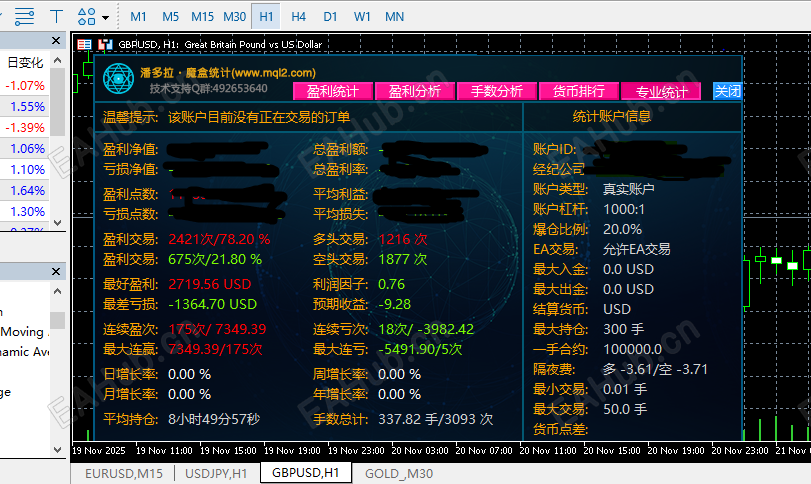The height and width of the screenshot is (484, 811).
Task: Click the account type 真实账户
Action: [628, 189]
